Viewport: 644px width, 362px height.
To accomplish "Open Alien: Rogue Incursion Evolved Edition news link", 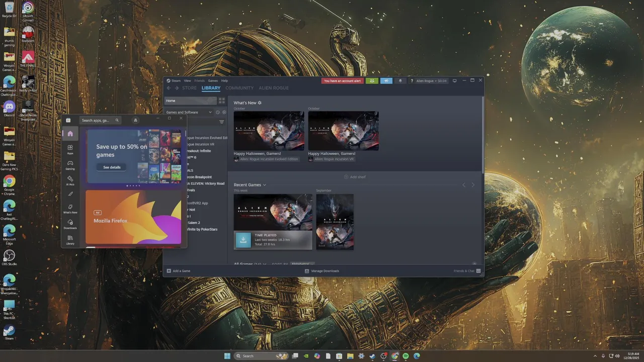I will point(266,159).
